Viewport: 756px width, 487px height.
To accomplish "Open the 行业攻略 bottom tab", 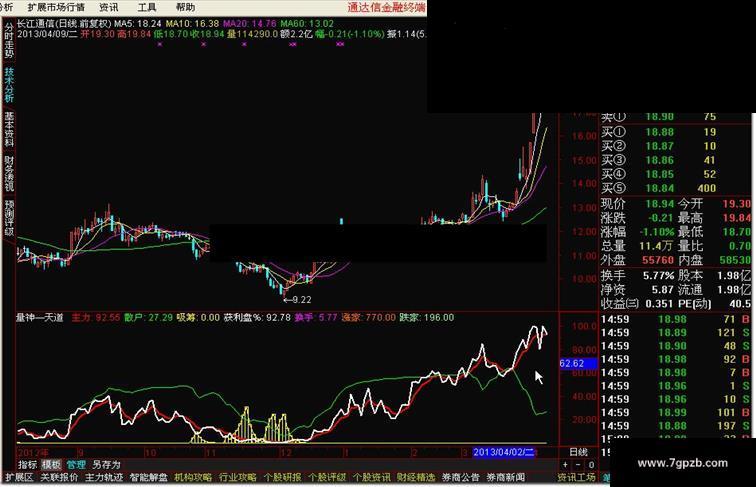I will (x=238, y=477).
